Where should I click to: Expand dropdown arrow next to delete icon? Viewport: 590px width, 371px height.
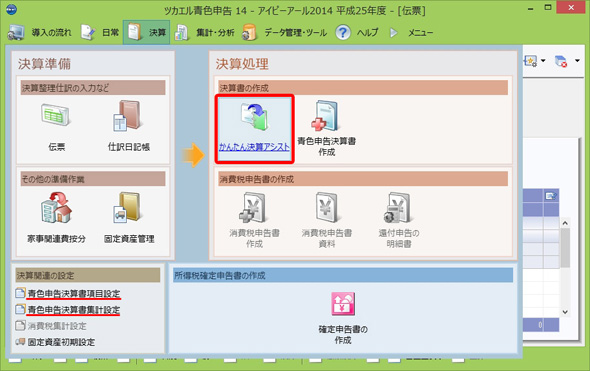(x=577, y=60)
